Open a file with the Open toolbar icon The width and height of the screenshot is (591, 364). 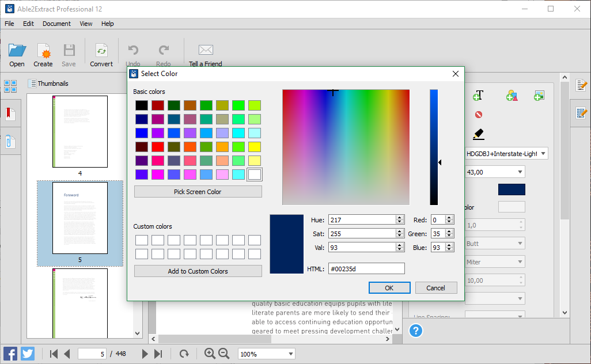click(17, 51)
